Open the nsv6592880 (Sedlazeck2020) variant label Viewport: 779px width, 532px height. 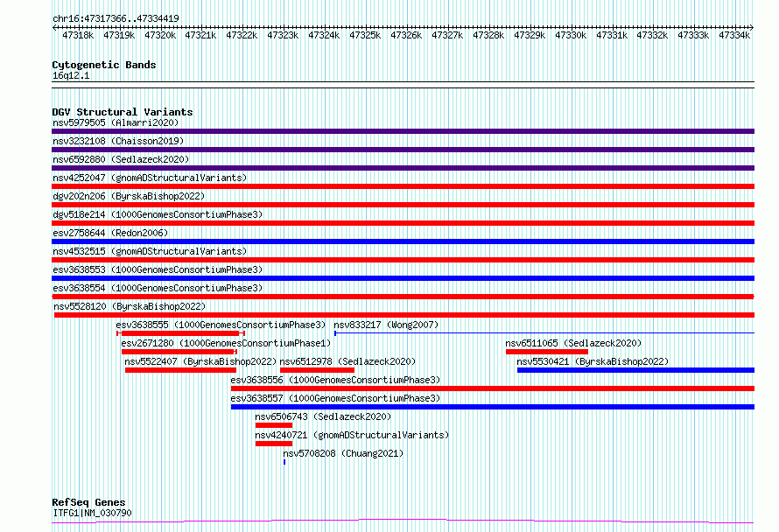pyautogui.click(x=121, y=159)
